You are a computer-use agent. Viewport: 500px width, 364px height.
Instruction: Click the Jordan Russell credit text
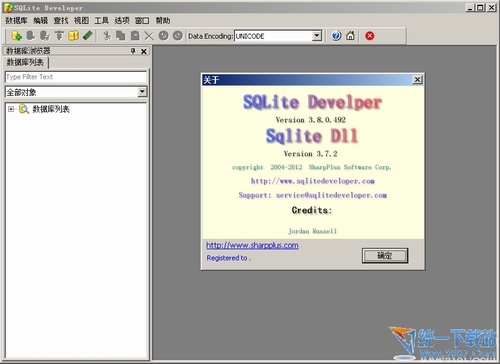pos(313,231)
